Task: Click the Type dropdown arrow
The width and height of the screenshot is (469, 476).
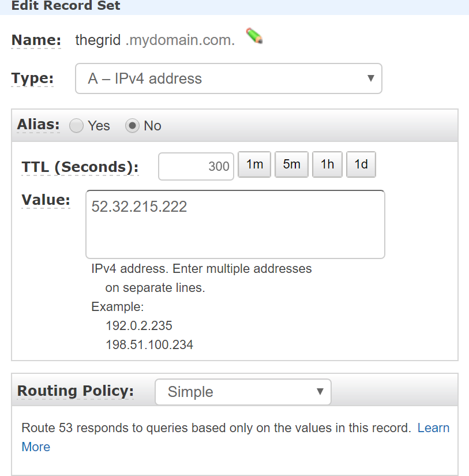Action: [370, 78]
